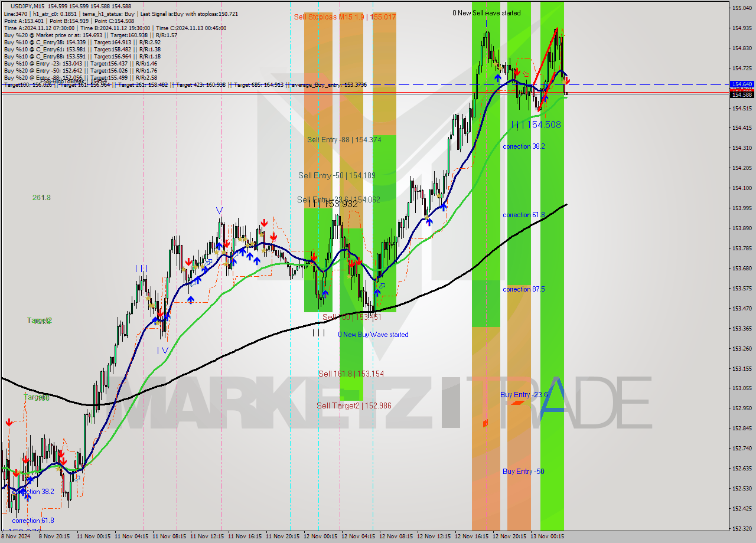Click the '13 Nov 00:15' time axis label
The height and width of the screenshot is (543, 756).
pos(548,537)
